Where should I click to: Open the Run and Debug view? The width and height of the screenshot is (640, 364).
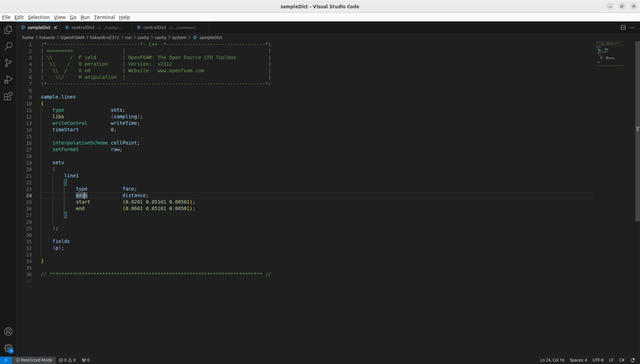click(8, 80)
